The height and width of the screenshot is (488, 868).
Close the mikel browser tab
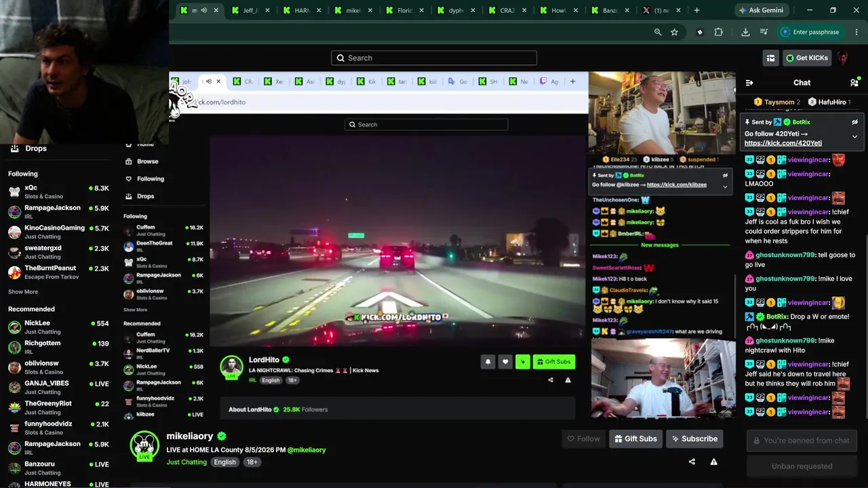coord(370,10)
